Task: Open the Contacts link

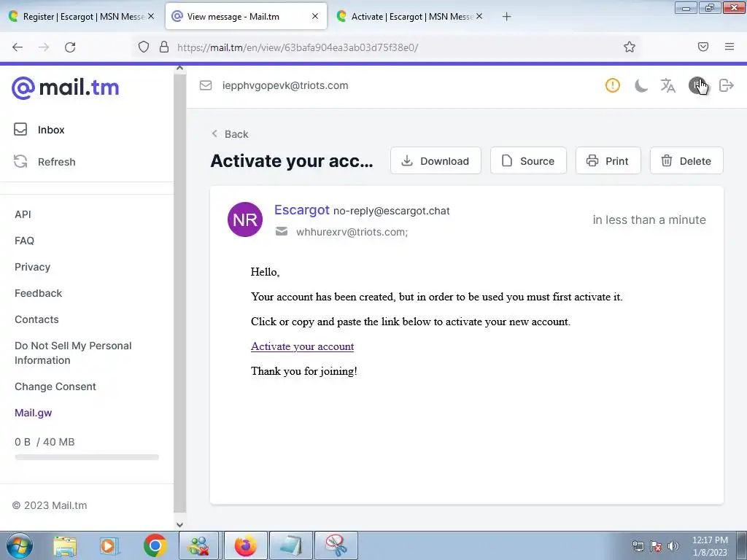Action: click(x=36, y=319)
